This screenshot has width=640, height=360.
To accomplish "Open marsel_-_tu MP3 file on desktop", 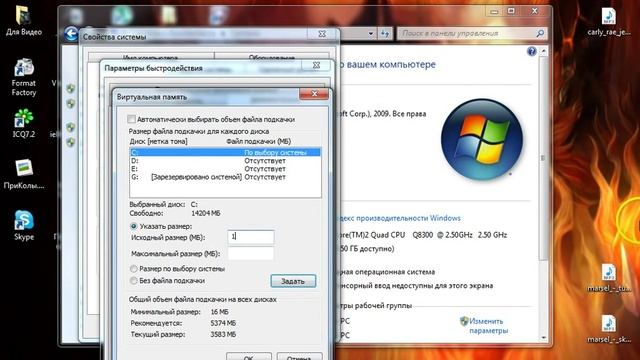I will 609,278.
